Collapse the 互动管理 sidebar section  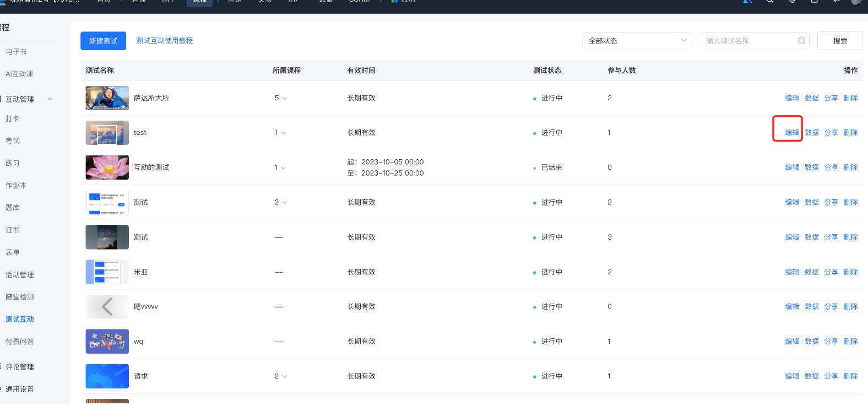[x=50, y=99]
